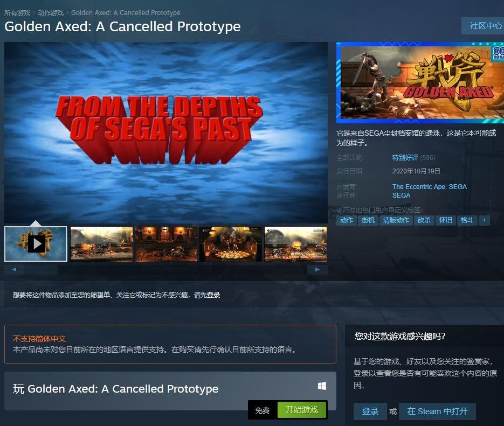The width and height of the screenshot is (504, 426).
Task: Go to 动作游戏 breadcrumb link
Action: (51, 13)
